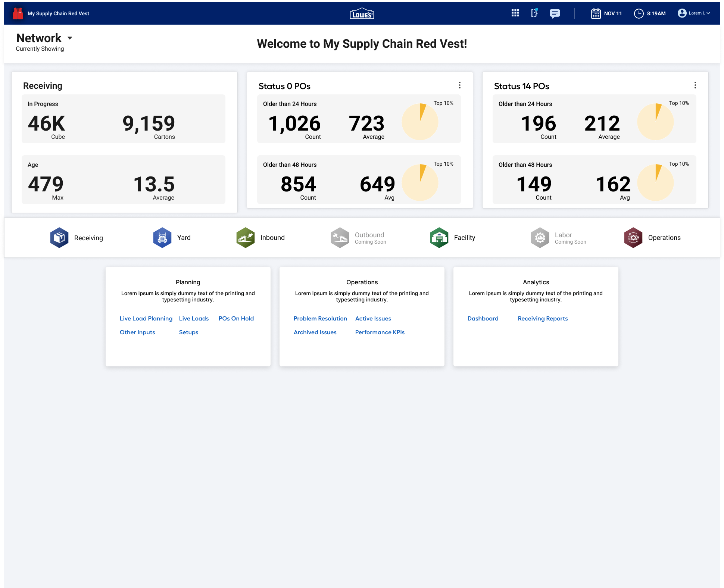Open Status 14 POs options menu

point(695,85)
